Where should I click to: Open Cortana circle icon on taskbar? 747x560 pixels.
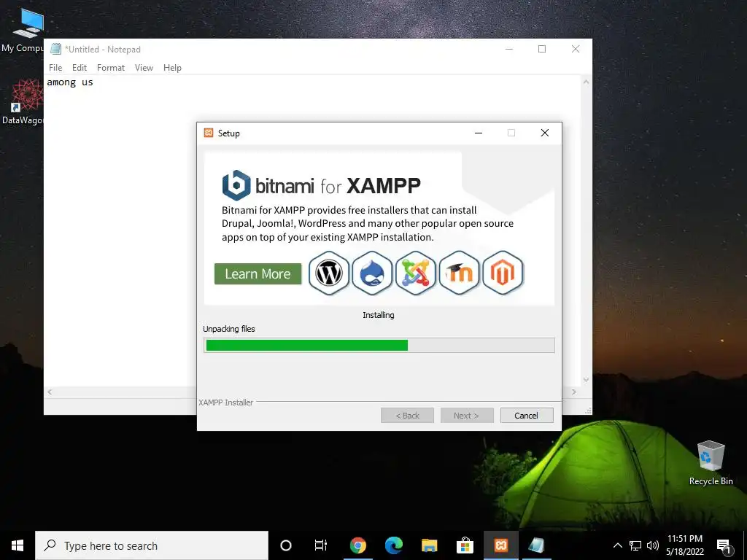[286, 545]
